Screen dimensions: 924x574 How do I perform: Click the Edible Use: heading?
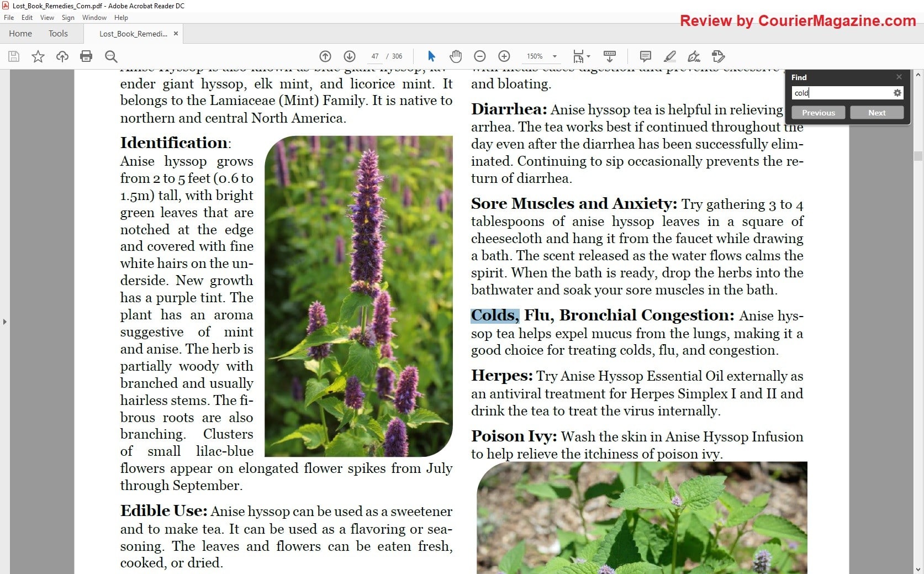point(163,511)
